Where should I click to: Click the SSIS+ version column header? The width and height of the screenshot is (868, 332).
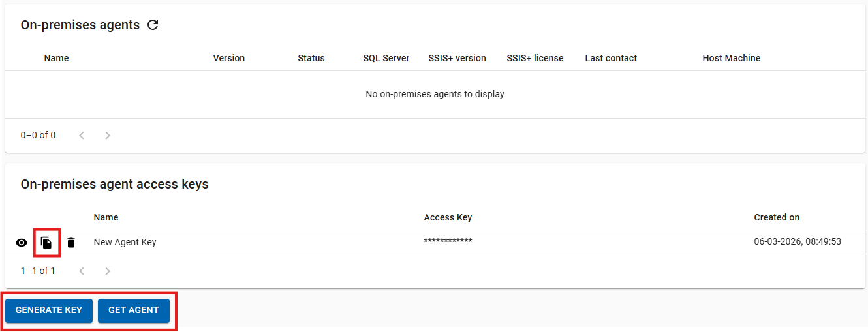pos(457,58)
